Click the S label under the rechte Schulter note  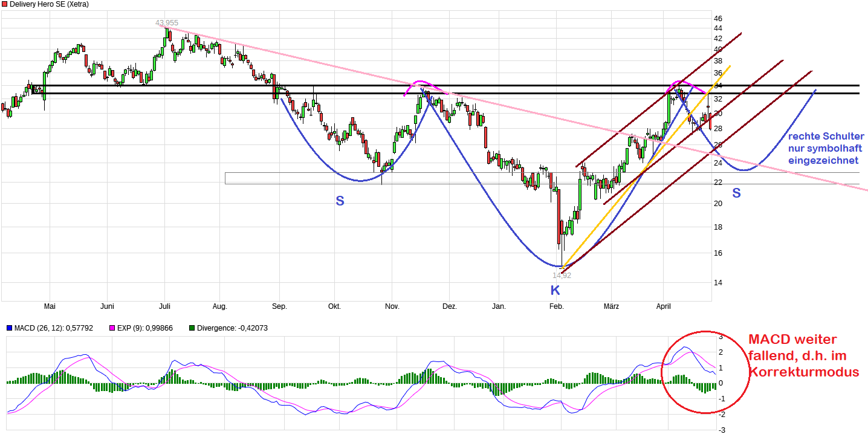coord(736,193)
